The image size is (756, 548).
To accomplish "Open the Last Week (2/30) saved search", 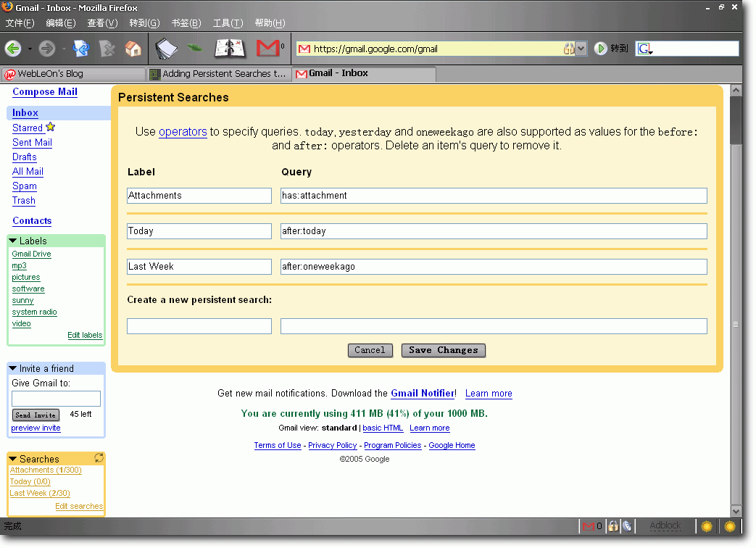I will point(40,493).
